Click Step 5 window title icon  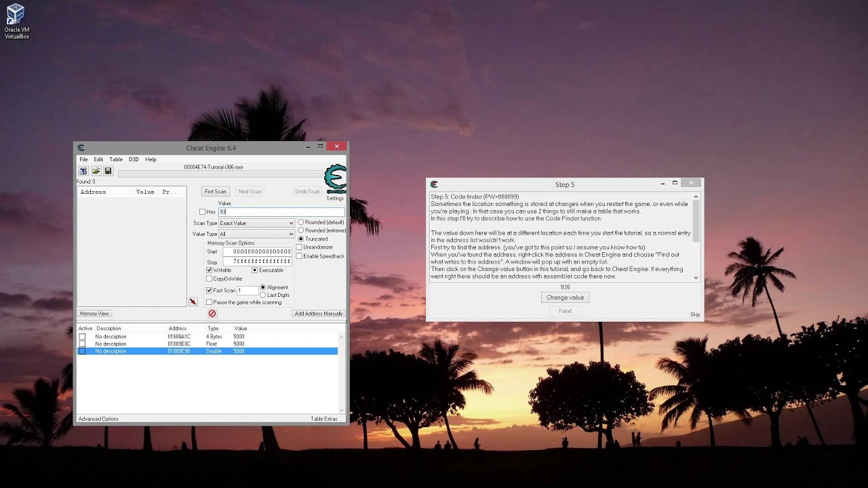[434, 184]
